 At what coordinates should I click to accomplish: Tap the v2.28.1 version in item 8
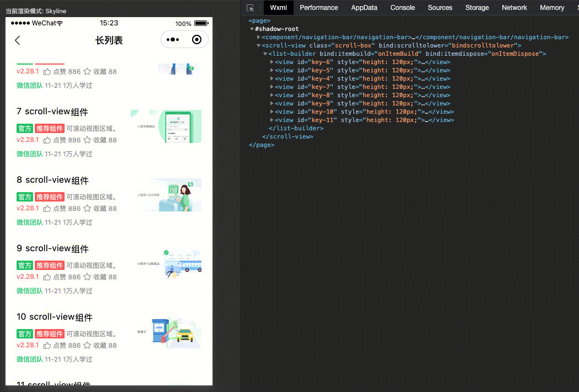point(28,208)
